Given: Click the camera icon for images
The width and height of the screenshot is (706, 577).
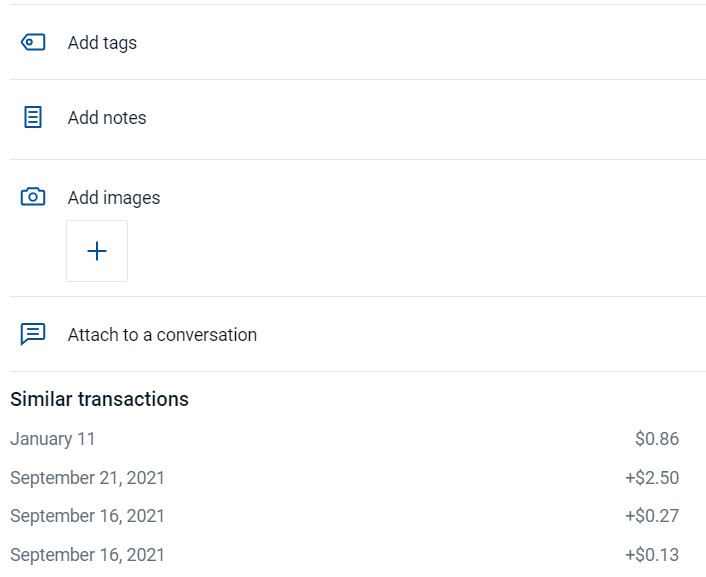Looking at the screenshot, I should (33, 197).
